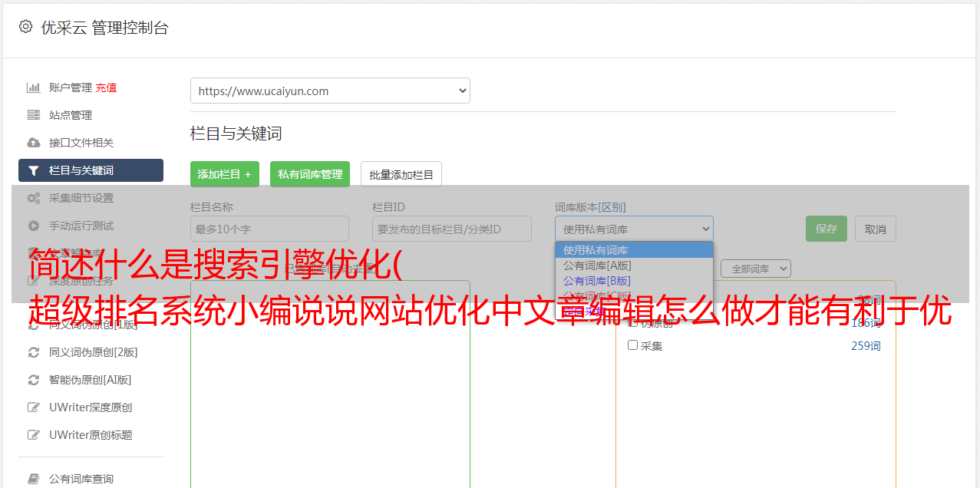Choose 公有词库[B版] in the open list
The height and width of the screenshot is (488, 980).
pyautogui.click(x=634, y=281)
